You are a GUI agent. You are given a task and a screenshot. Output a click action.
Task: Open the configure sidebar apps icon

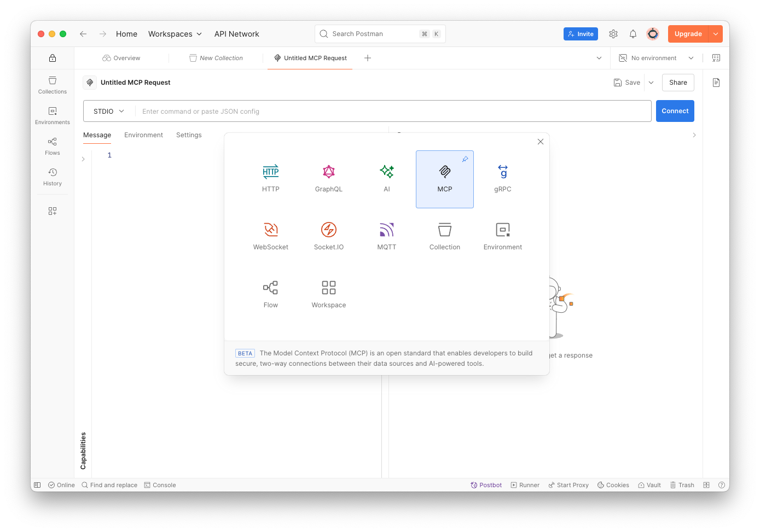click(x=53, y=211)
